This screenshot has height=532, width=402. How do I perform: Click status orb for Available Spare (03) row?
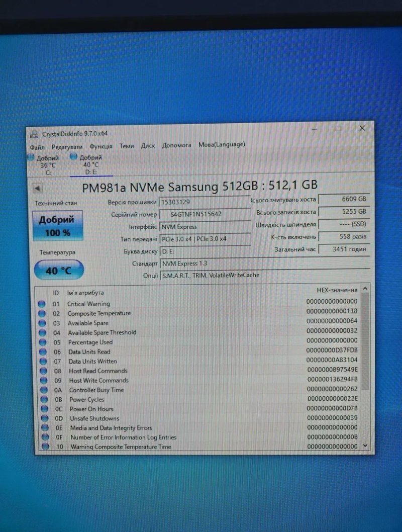click(42, 323)
